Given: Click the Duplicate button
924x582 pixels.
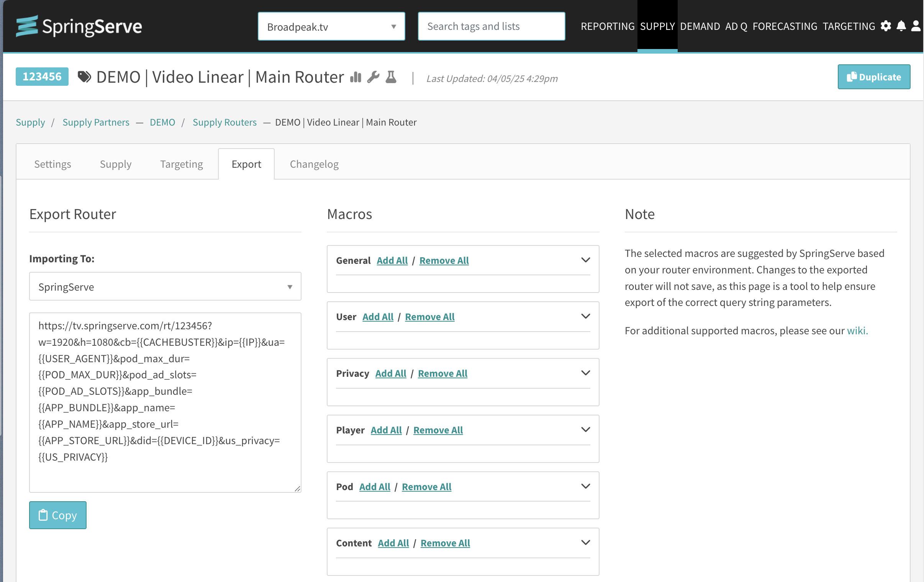Looking at the screenshot, I should point(873,77).
